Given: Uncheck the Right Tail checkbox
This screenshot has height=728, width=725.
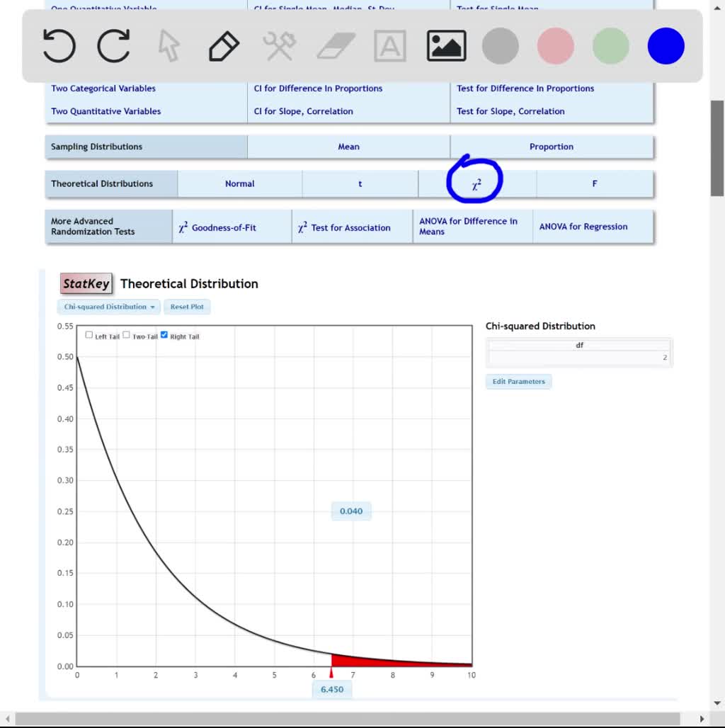Looking at the screenshot, I should [164, 334].
